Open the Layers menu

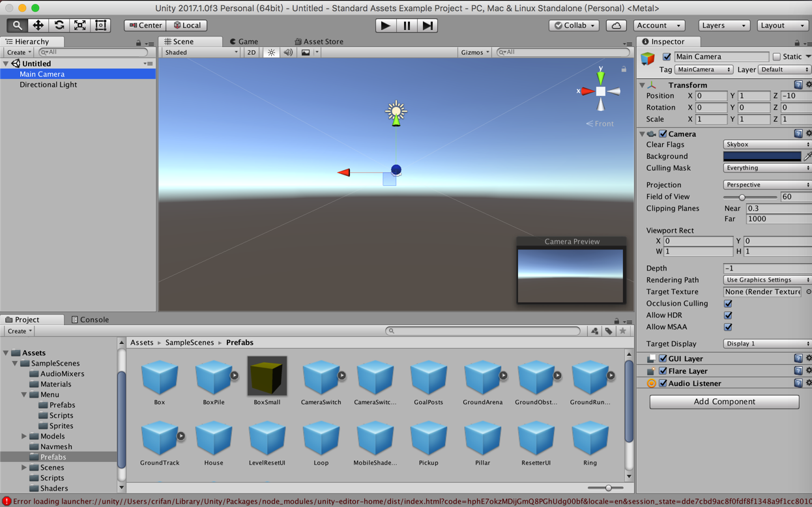pos(723,25)
